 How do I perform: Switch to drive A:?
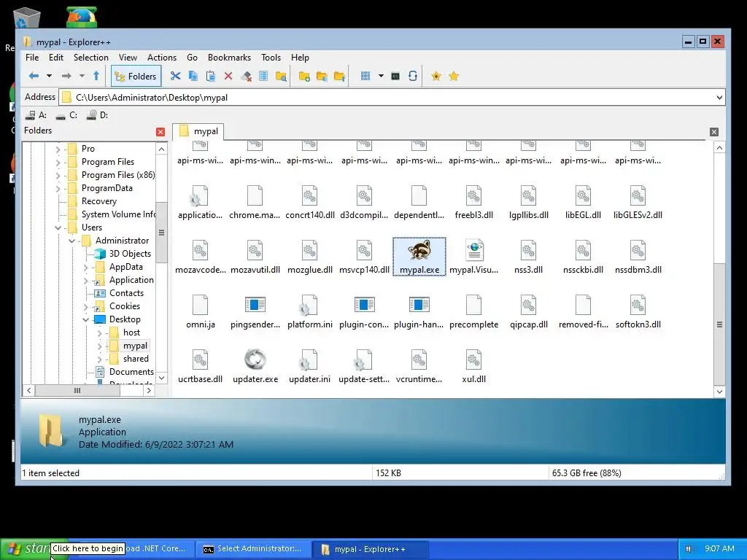pyautogui.click(x=36, y=115)
